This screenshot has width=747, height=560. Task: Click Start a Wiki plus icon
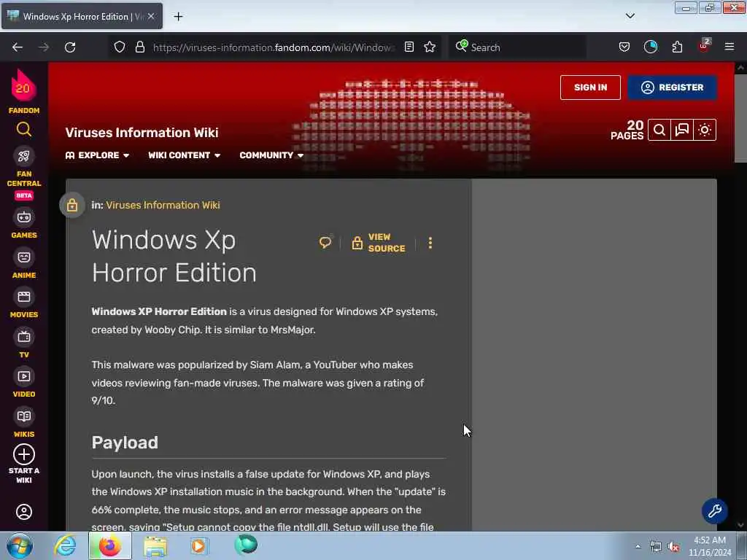pos(24,454)
